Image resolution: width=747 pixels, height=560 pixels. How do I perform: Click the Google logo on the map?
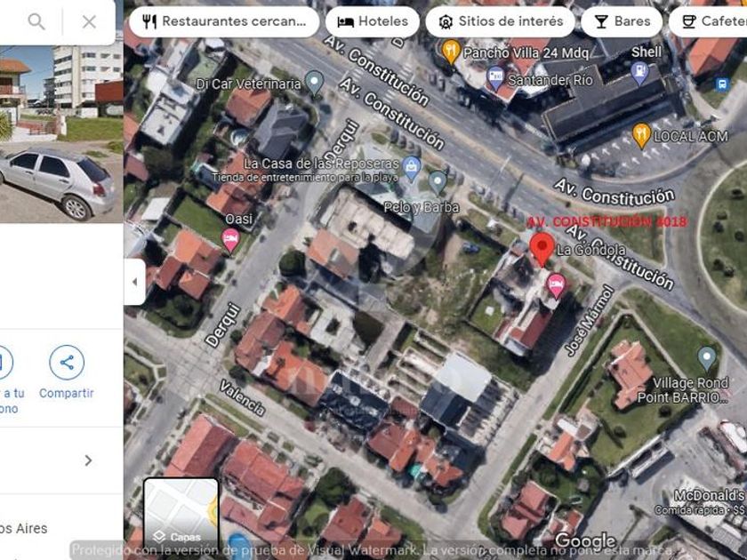pos(585,540)
